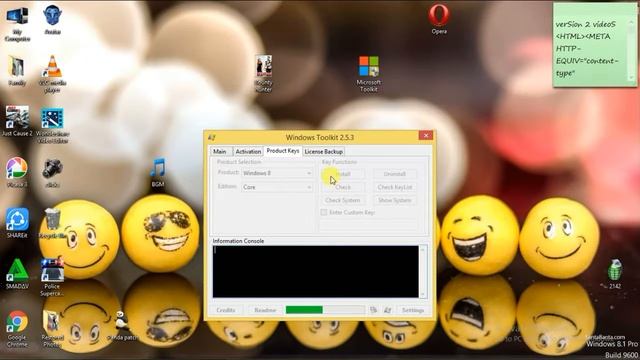The image size is (640, 360).
Task: Launch the SHAREit shortcut
Action: click(x=17, y=223)
